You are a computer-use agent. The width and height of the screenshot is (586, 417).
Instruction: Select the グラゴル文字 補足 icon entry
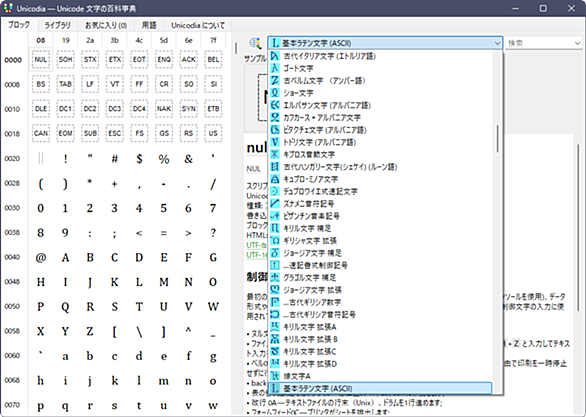pos(275,277)
